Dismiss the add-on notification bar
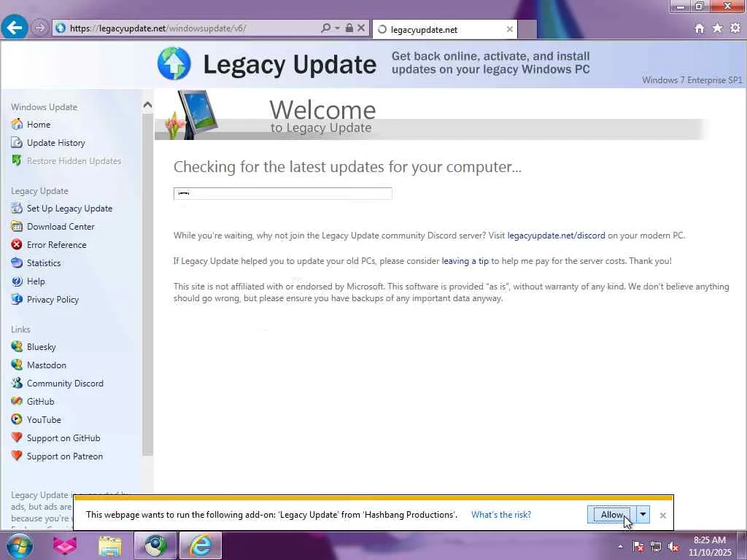Screen dimensions: 747x560 tap(662, 516)
